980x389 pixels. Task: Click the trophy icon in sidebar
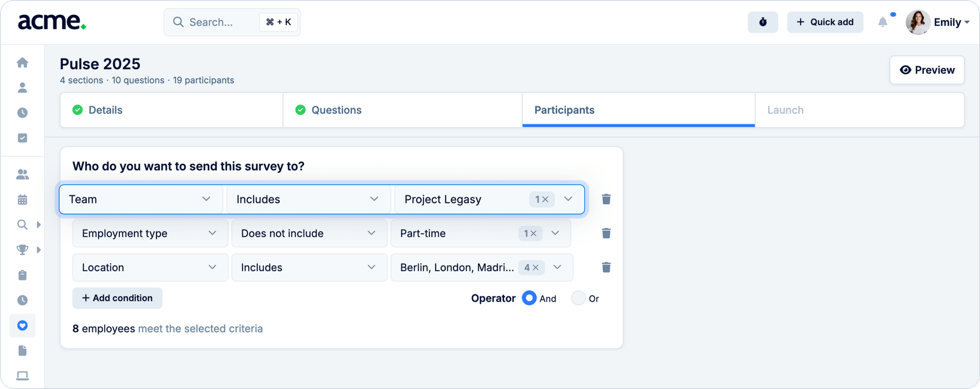pyautogui.click(x=22, y=250)
